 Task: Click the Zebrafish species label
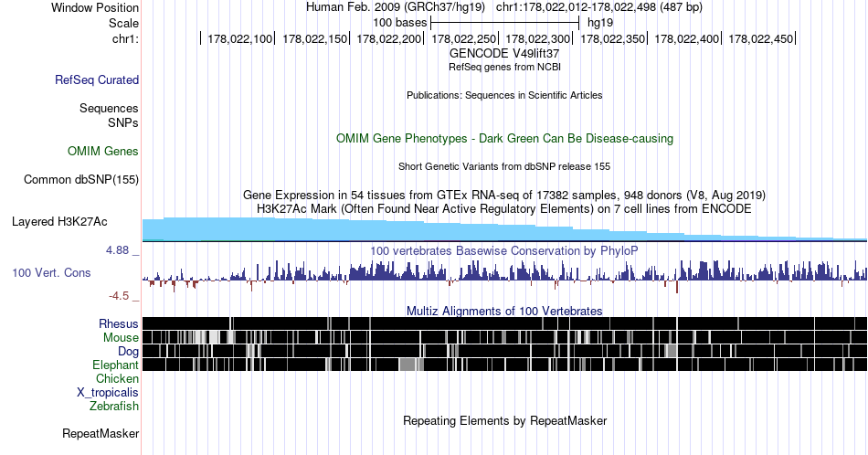(114, 406)
